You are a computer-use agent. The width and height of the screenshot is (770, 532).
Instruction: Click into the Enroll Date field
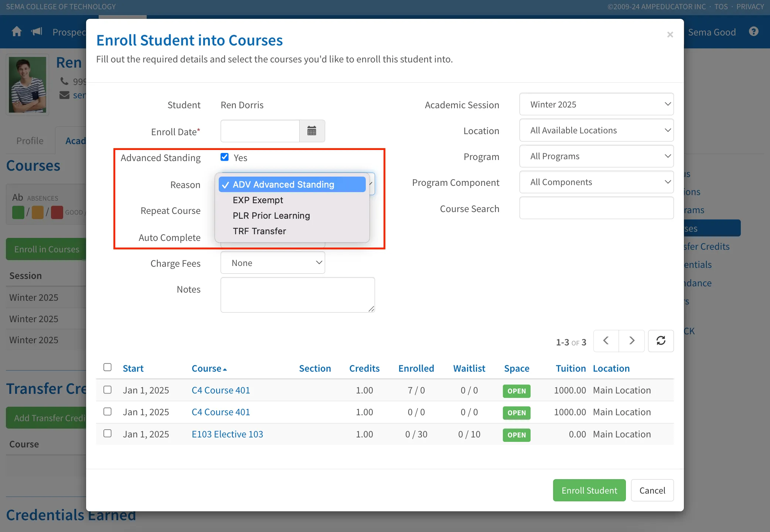tap(260, 131)
